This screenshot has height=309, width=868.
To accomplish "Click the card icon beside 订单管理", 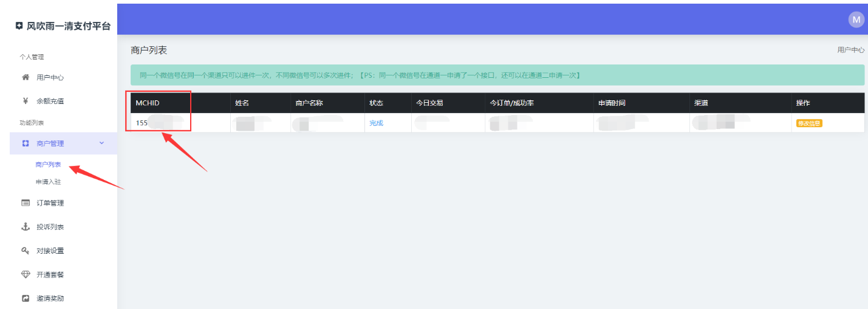I will click(x=26, y=203).
